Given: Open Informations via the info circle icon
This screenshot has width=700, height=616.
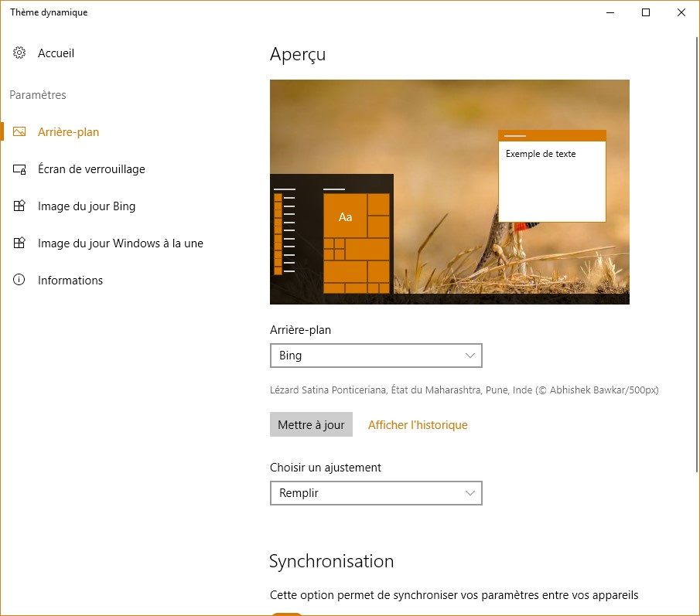Looking at the screenshot, I should coord(19,281).
